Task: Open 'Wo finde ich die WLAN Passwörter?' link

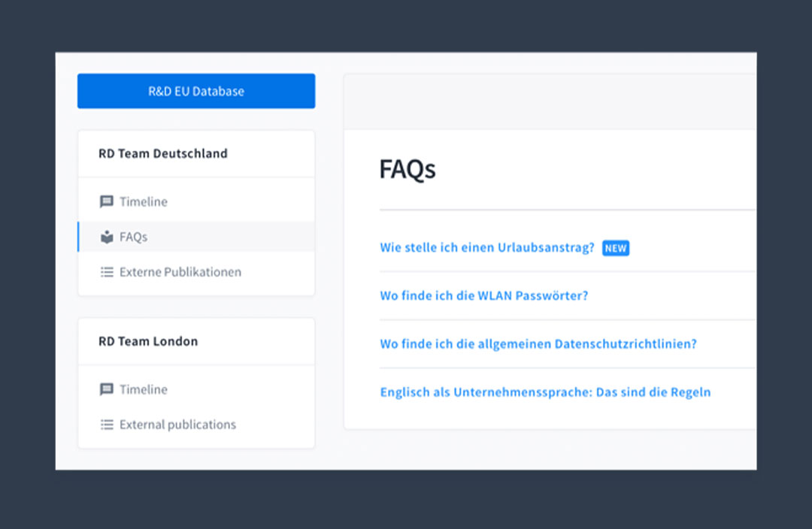Action: [x=483, y=295]
